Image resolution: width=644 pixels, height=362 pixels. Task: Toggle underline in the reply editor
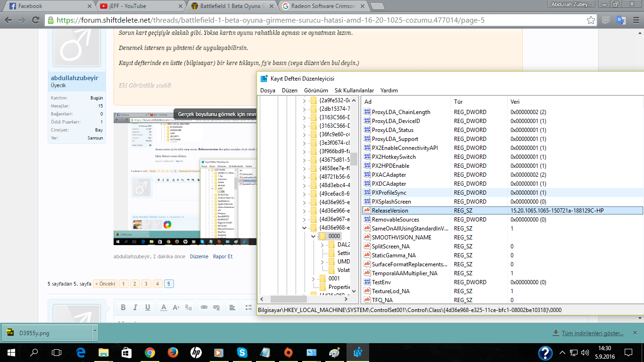click(x=148, y=307)
